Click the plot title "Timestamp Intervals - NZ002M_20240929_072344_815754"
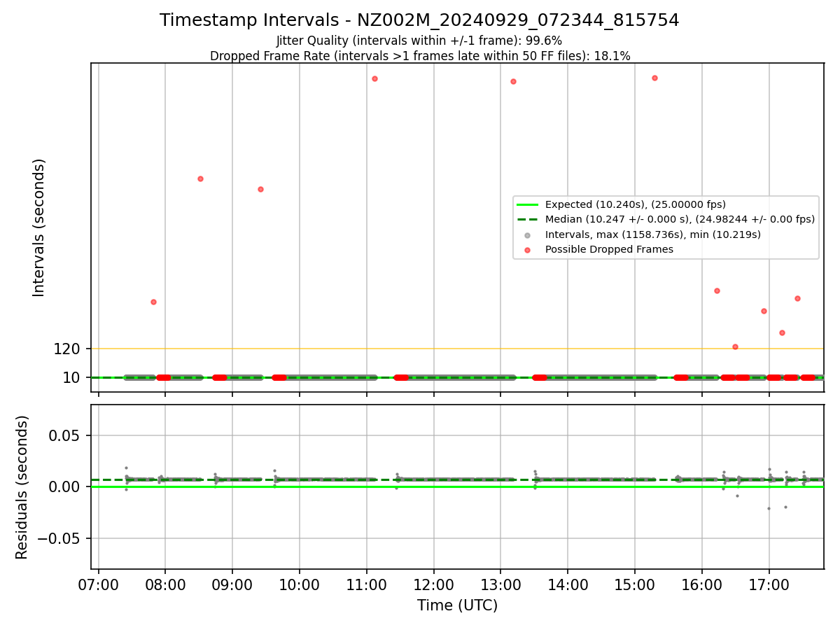This screenshot has height=630, width=840. point(419,20)
